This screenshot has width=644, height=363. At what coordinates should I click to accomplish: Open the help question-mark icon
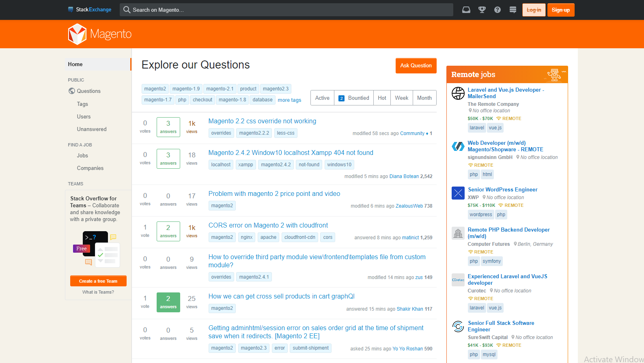pos(498,10)
